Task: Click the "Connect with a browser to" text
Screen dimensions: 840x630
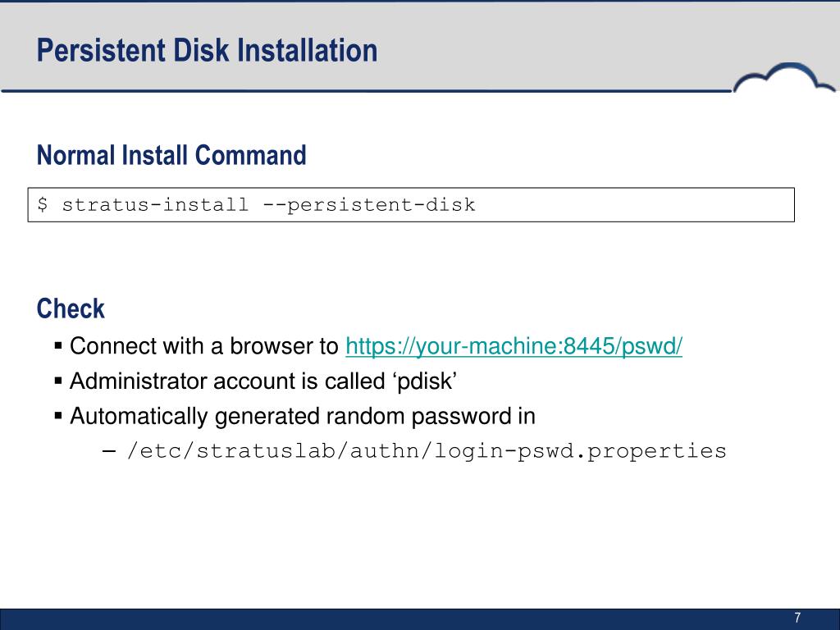Action: (204, 346)
